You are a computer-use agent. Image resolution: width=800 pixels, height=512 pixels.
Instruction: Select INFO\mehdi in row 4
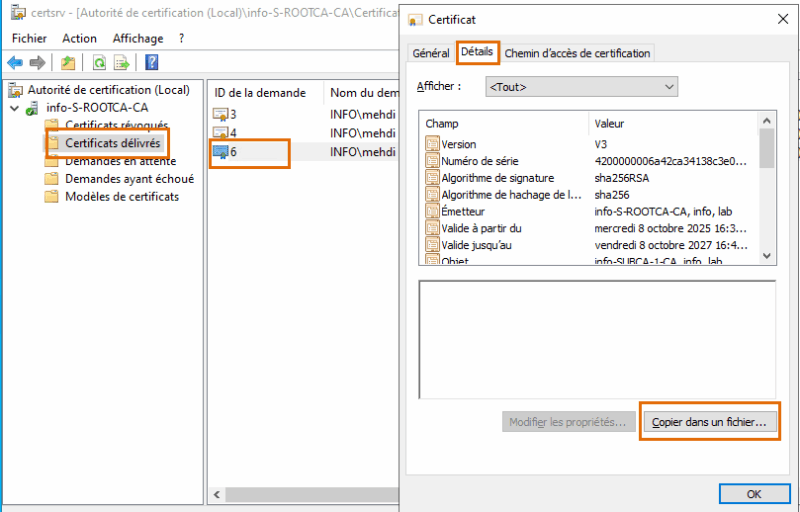pyautogui.click(x=363, y=134)
